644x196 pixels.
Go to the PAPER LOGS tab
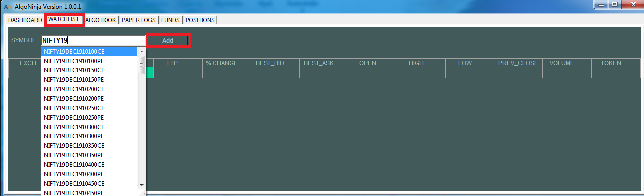(139, 20)
